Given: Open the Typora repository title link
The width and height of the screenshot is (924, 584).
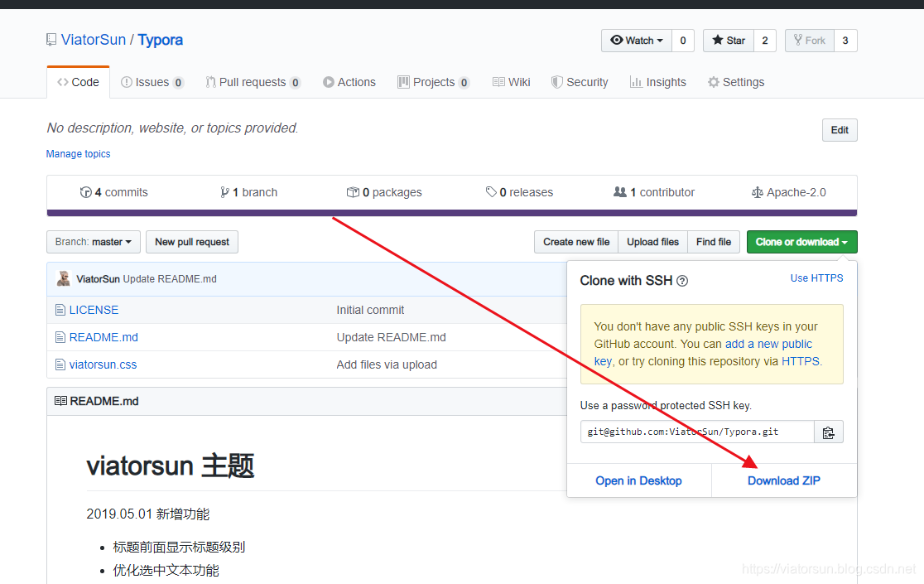Looking at the screenshot, I should [x=161, y=40].
